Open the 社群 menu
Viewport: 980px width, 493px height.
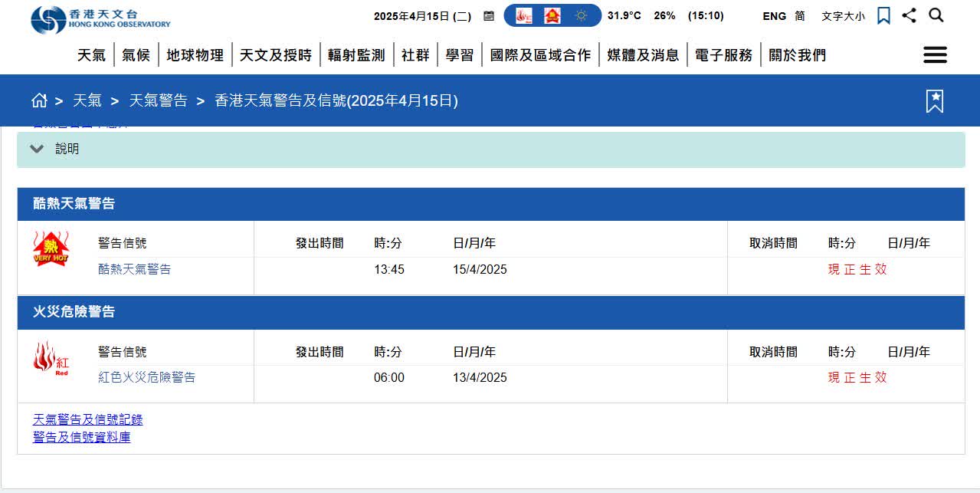click(x=415, y=55)
